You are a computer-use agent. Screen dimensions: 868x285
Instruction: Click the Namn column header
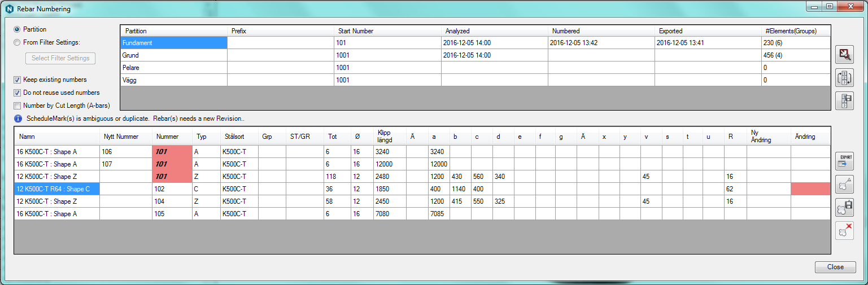click(x=57, y=137)
